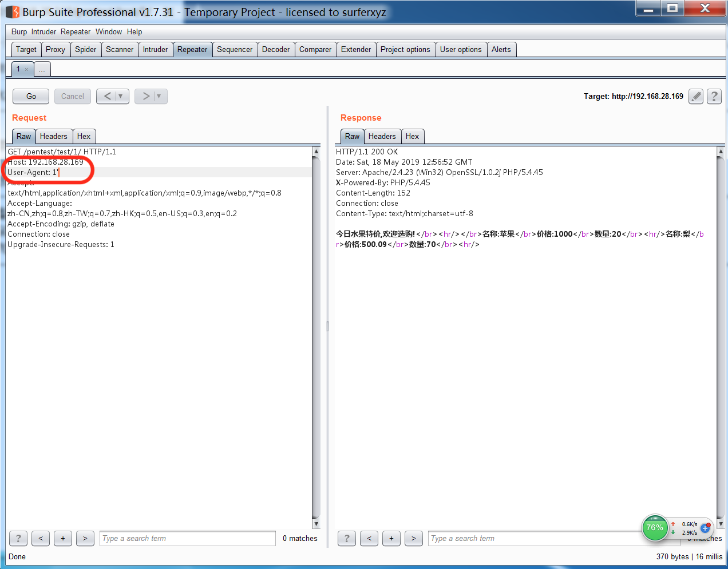Click Response scrollbar up arrow

[x=721, y=152]
